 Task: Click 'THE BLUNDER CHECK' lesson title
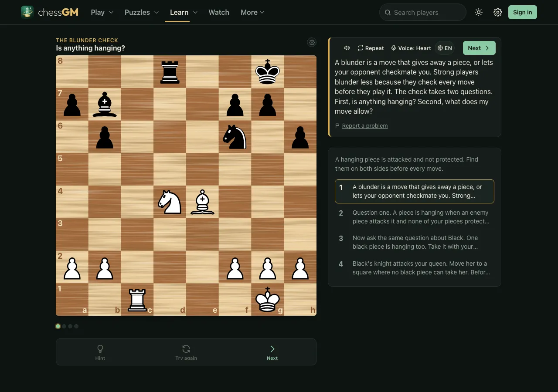pyautogui.click(x=87, y=40)
